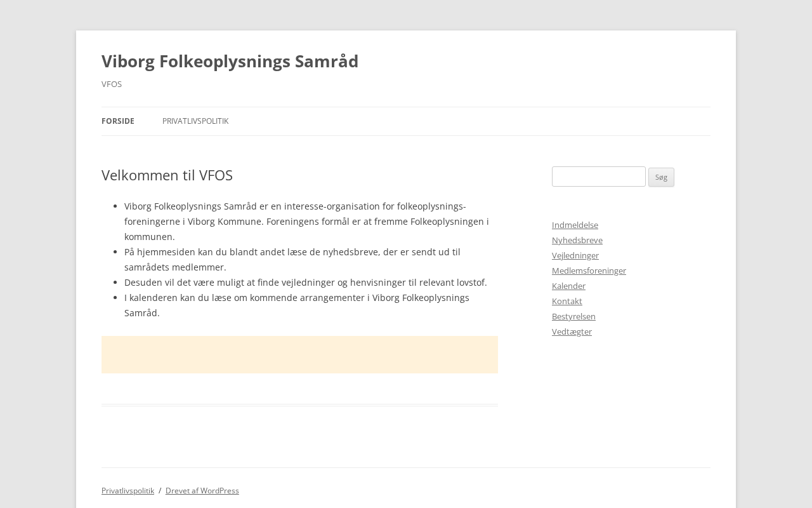This screenshot has height=508, width=812.
Task: Click Privatlivspolitik in the footer
Action: 128,491
